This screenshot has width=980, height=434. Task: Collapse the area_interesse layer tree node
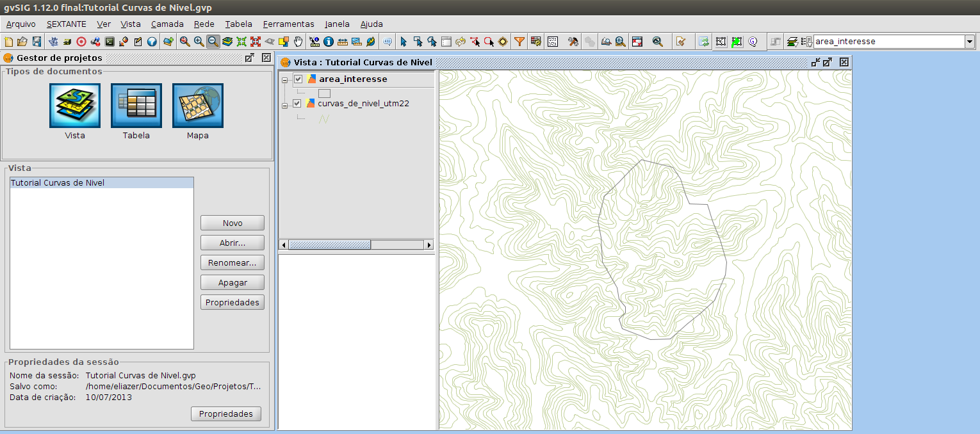click(x=285, y=80)
